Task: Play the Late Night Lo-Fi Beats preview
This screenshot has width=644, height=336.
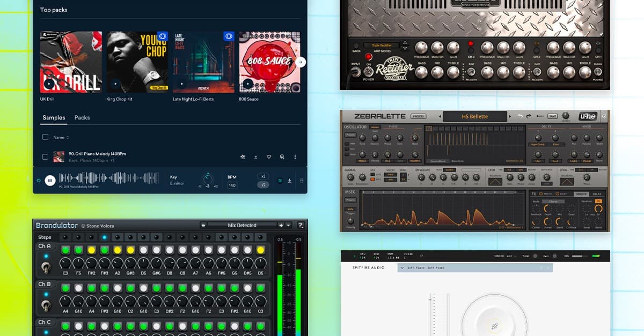Action: 181,84
